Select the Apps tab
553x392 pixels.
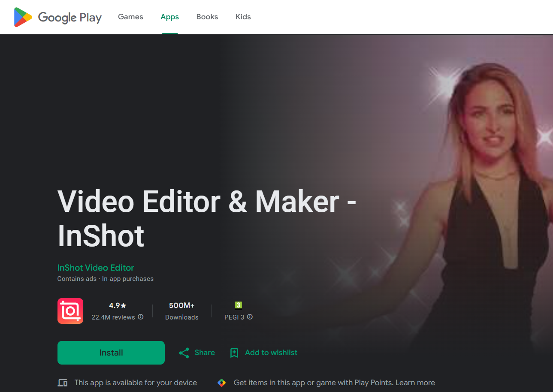pyautogui.click(x=170, y=17)
